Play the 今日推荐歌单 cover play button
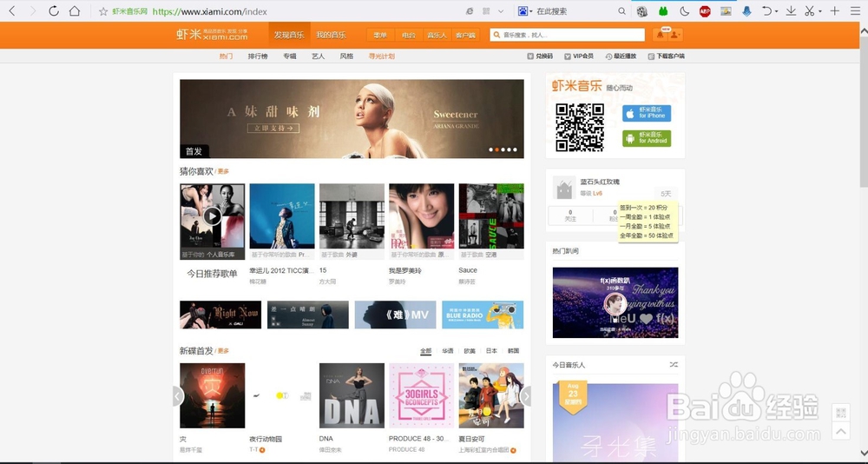 point(212,216)
